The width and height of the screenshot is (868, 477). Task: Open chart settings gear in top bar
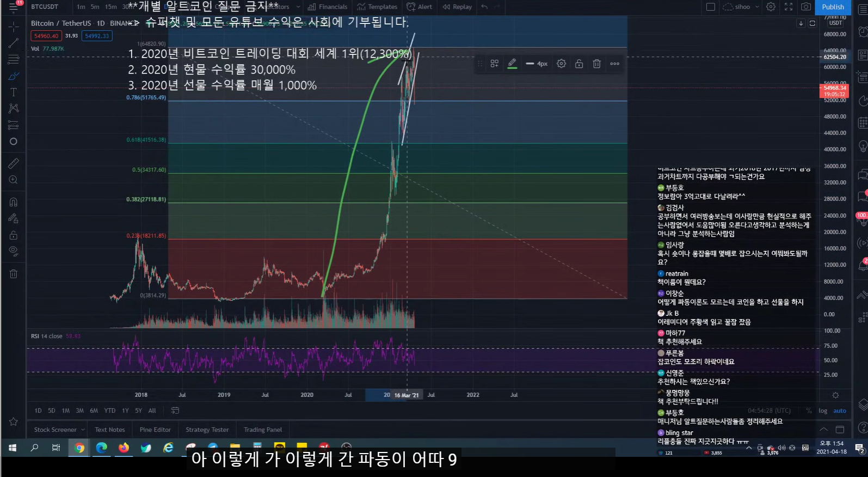pyautogui.click(x=771, y=7)
